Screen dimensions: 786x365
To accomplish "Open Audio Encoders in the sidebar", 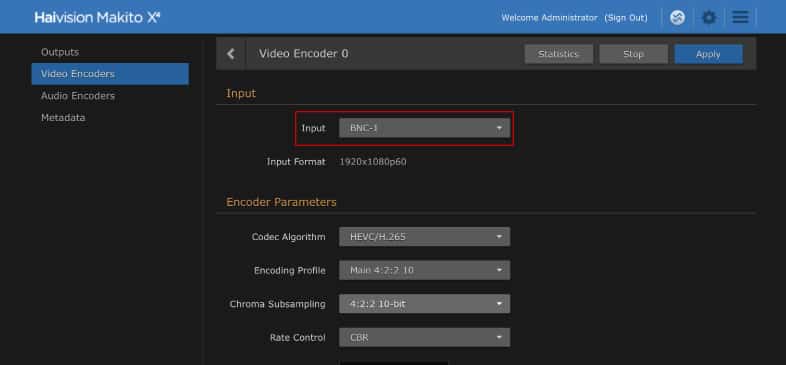I will (x=78, y=96).
